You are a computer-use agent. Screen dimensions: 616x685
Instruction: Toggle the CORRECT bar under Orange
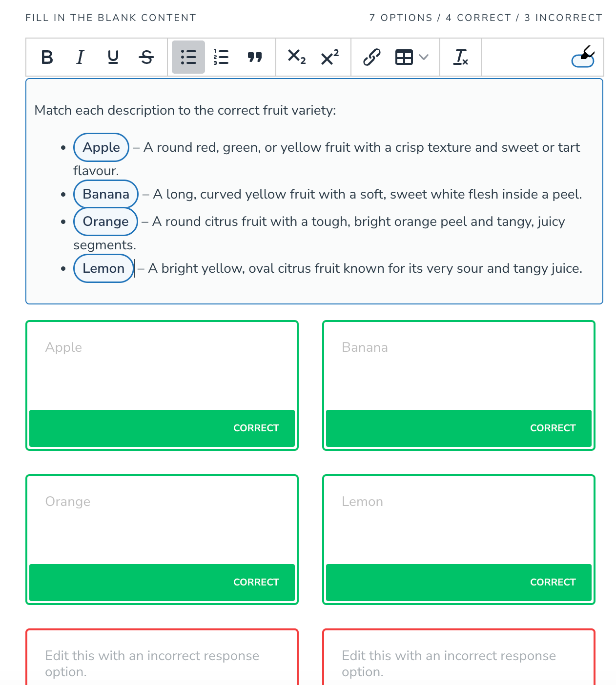(x=162, y=583)
